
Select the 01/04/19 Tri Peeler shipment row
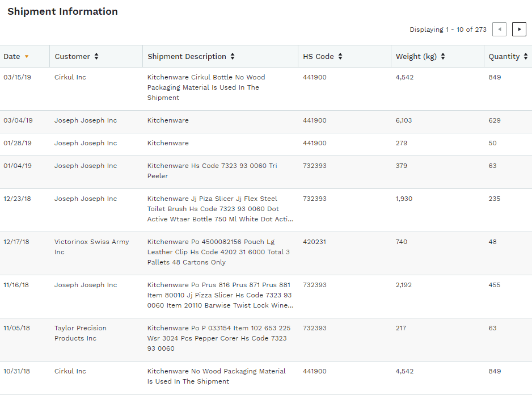point(266,172)
